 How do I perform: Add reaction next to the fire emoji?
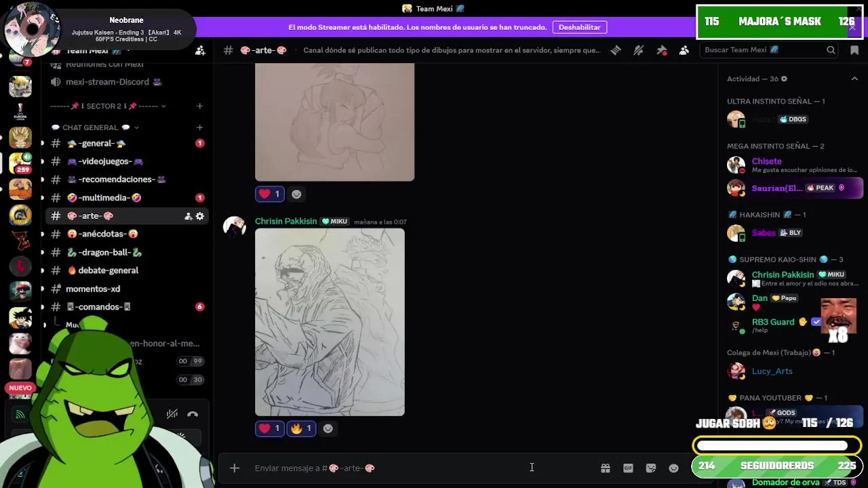pos(328,428)
